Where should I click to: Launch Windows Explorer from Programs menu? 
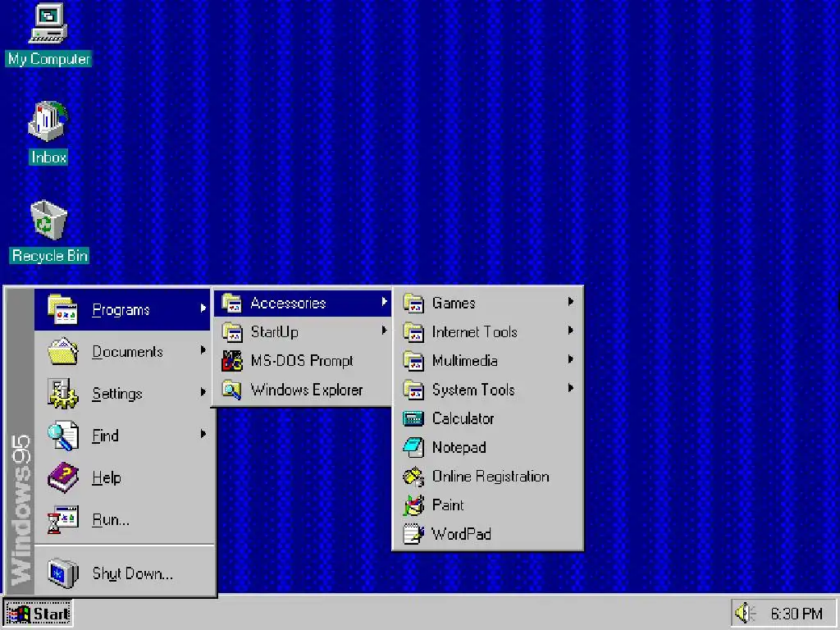303,390
